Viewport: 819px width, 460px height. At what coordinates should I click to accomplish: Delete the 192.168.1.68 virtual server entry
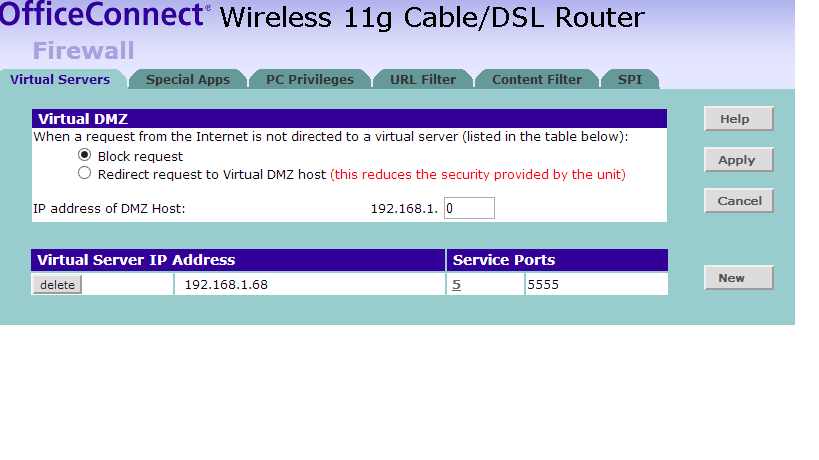pyautogui.click(x=57, y=285)
